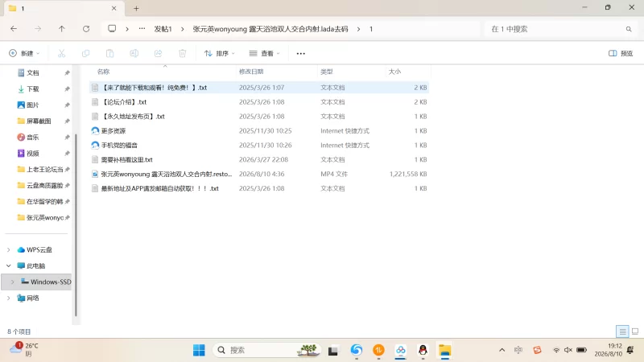Collapse the 此电脑 tree node
Image resolution: width=644 pixels, height=362 pixels.
9,265
